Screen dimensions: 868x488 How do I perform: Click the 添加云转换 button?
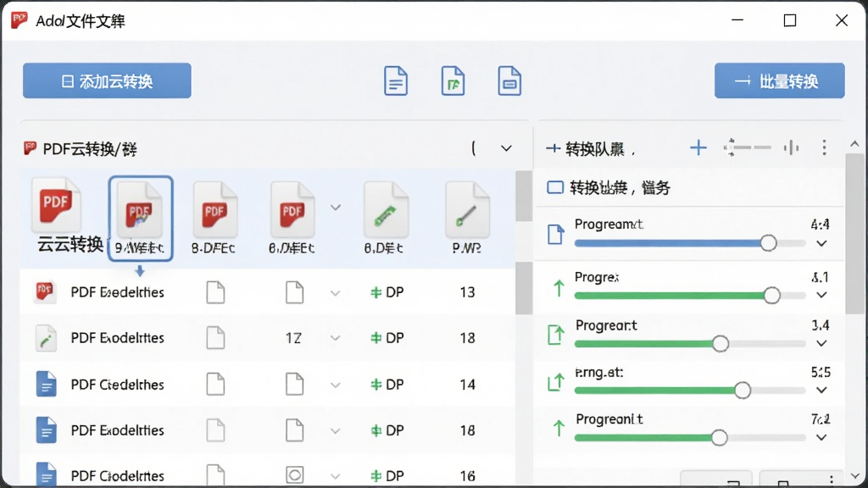coord(107,80)
